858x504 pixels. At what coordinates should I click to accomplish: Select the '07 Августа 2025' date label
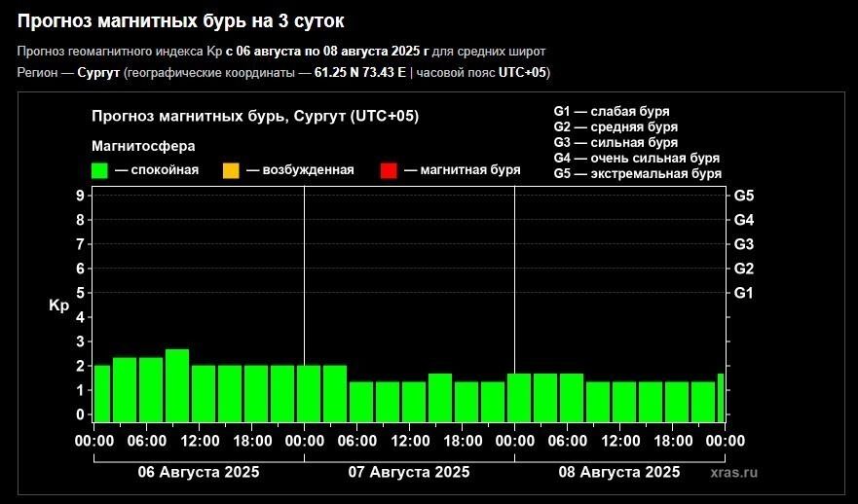(x=409, y=472)
